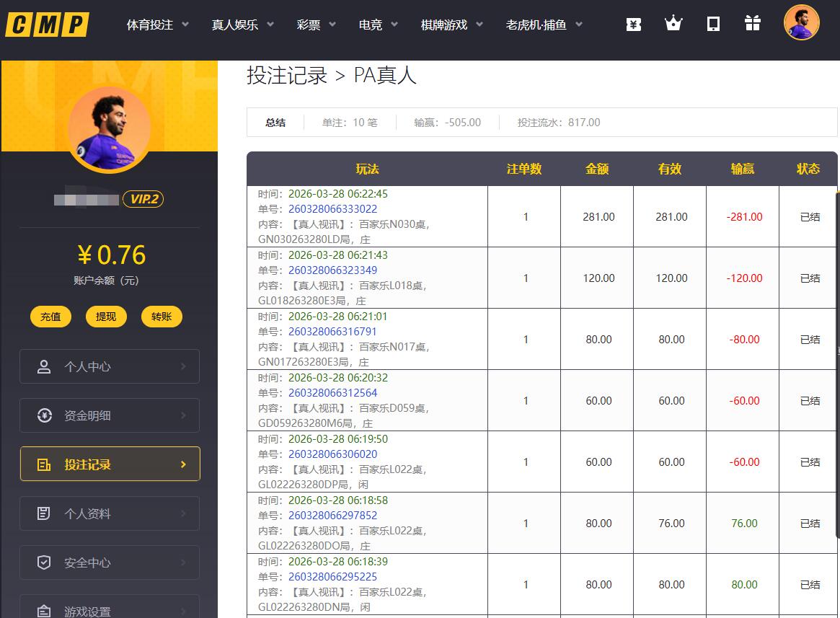Click the 资金明细 coin icon

coord(44,415)
